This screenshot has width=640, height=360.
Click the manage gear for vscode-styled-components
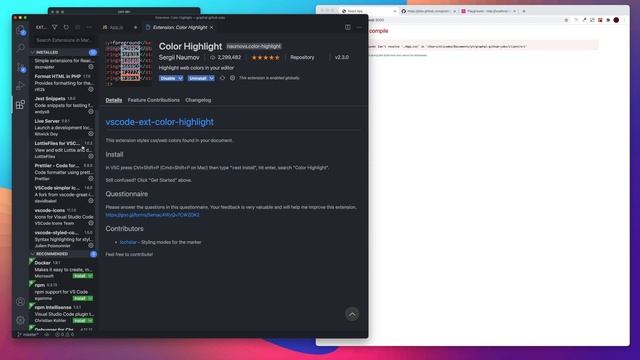(91, 245)
